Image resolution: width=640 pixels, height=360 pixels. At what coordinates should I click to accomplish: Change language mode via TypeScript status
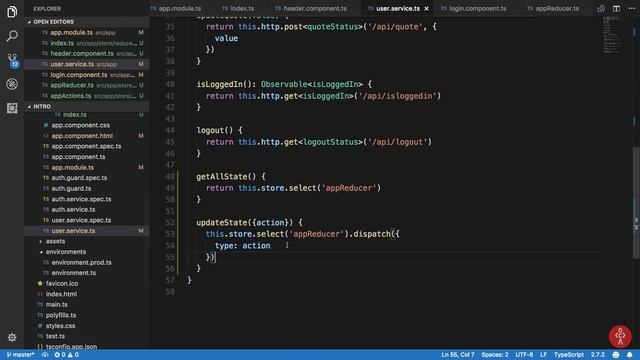coord(569,355)
